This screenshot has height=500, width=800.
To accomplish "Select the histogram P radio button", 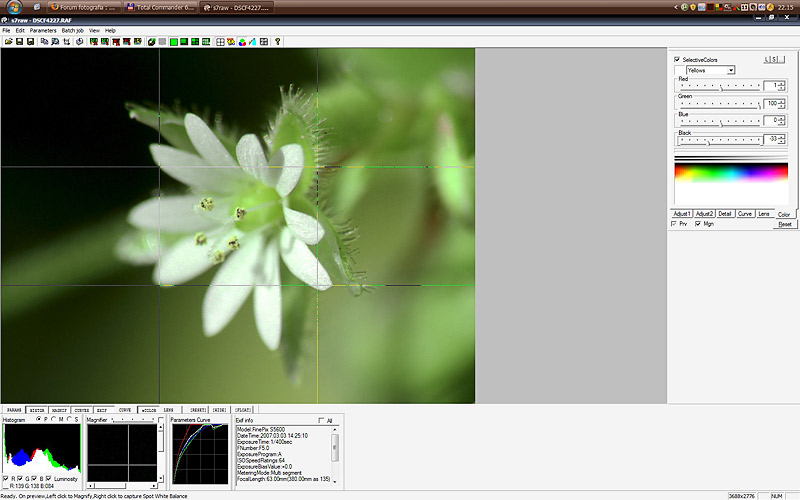I will point(39,419).
